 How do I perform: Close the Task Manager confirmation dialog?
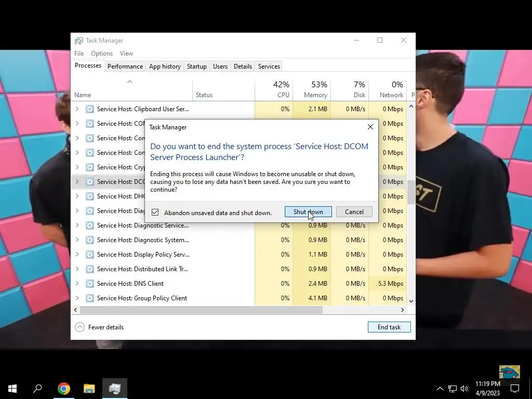coord(370,127)
